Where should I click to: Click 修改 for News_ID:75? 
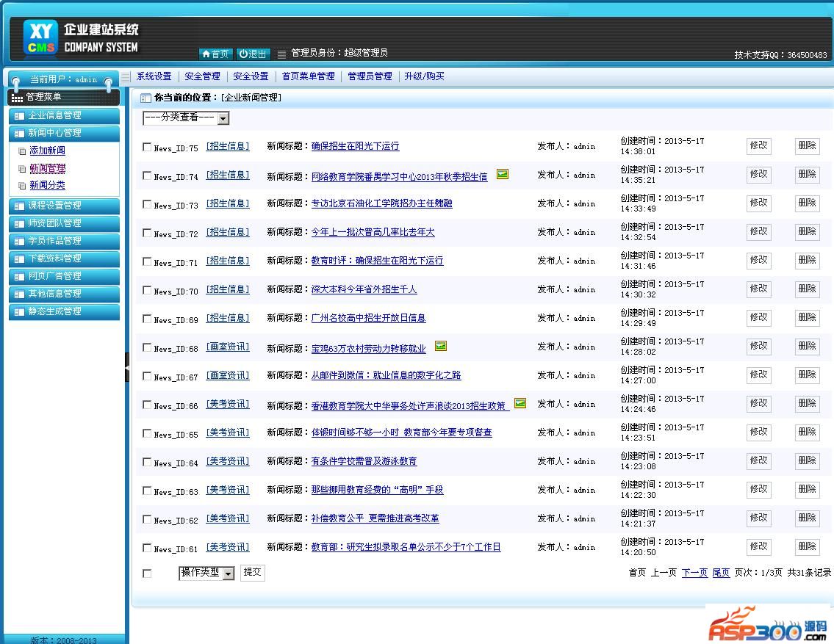758,146
